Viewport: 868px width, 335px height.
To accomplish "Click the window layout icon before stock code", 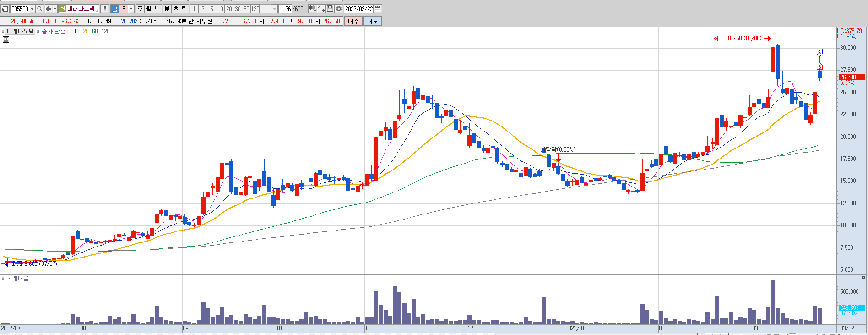I will click(x=5, y=9).
